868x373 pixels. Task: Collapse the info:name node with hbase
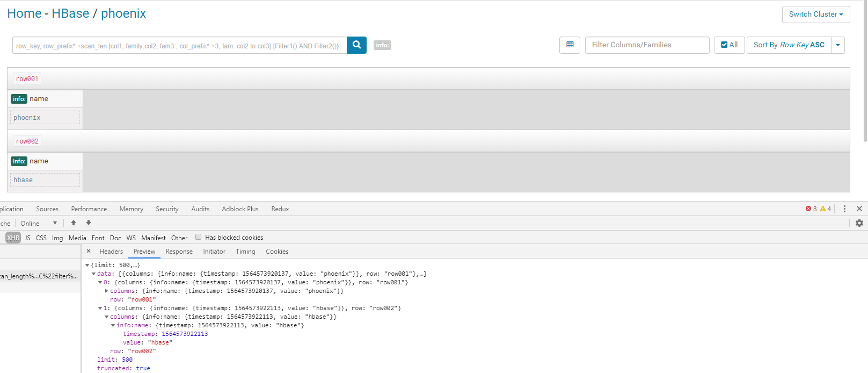coord(113,325)
